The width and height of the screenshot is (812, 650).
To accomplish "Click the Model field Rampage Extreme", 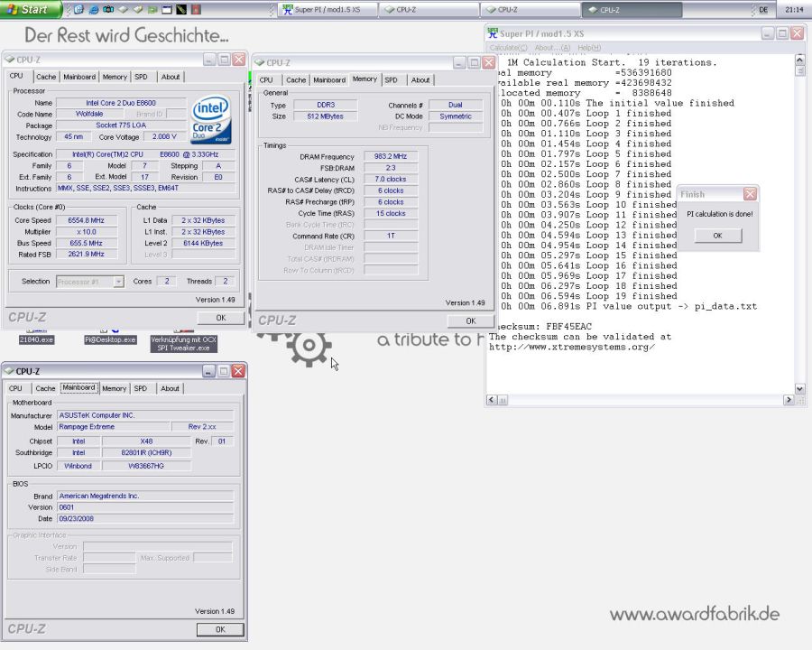I will 114,427.
